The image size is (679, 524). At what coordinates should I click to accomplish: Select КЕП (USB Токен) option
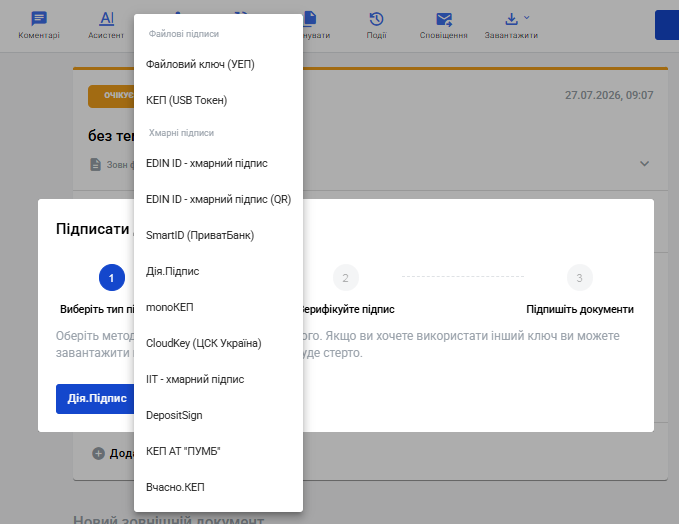tap(218, 100)
